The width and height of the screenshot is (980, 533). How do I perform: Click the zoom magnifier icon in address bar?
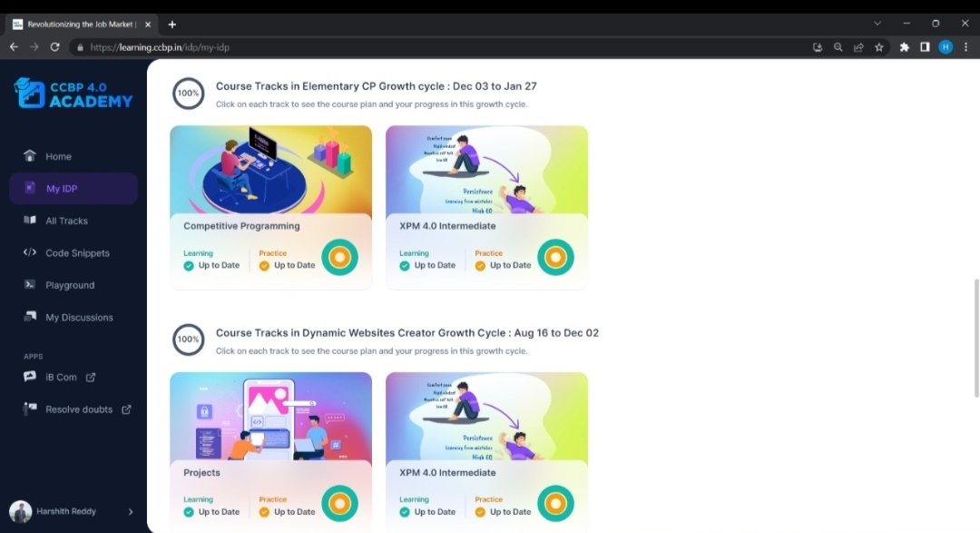pyautogui.click(x=838, y=47)
